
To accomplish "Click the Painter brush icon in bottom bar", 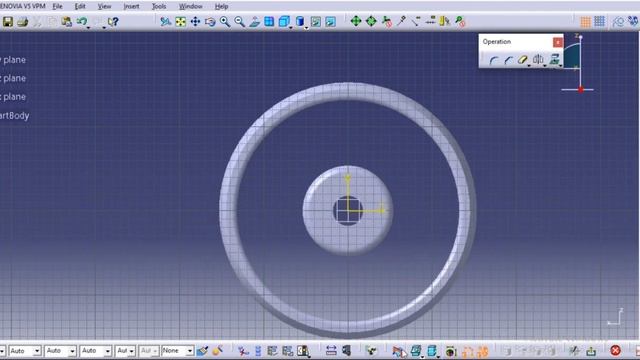I will pyautogui.click(x=202, y=351).
